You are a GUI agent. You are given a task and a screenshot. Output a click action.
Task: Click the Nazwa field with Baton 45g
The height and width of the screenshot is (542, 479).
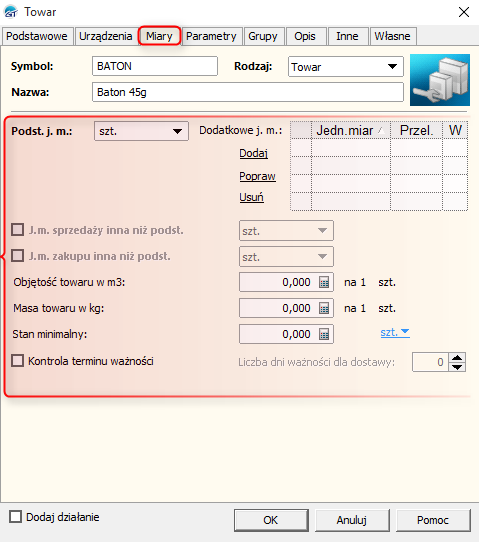tap(248, 92)
